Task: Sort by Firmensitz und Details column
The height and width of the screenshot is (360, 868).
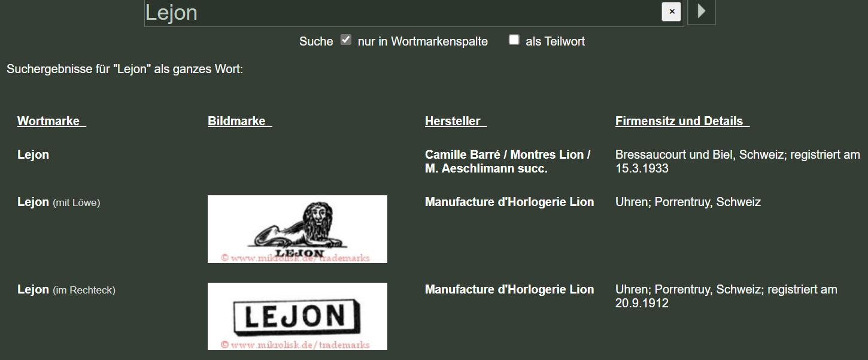Action: [x=682, y=121]
